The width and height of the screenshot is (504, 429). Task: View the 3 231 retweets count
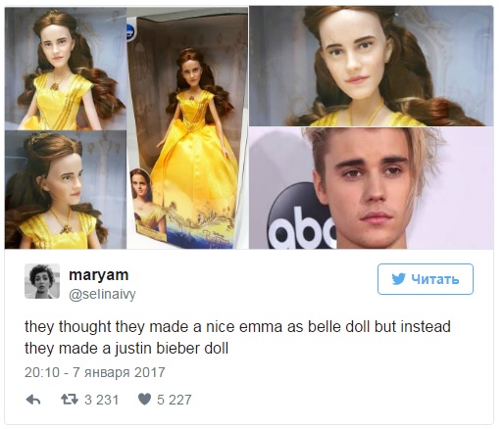pyautogui.click(x=101, y=400)
